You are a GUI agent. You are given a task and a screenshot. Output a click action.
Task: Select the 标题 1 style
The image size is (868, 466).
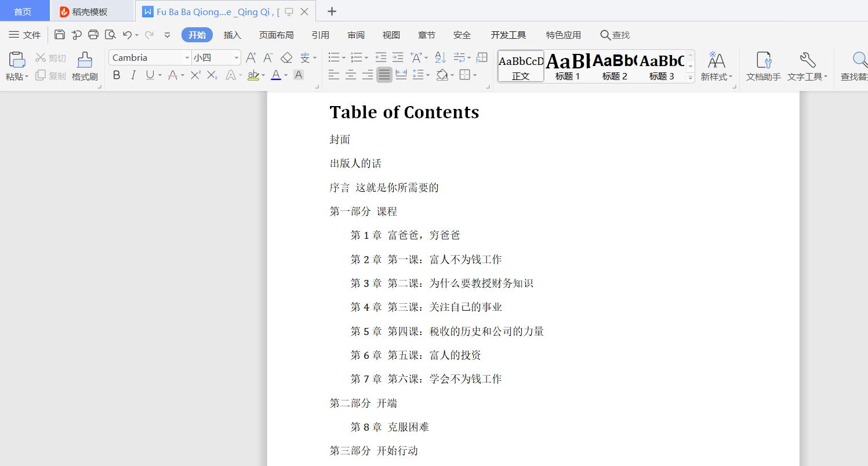click(568, 66)
